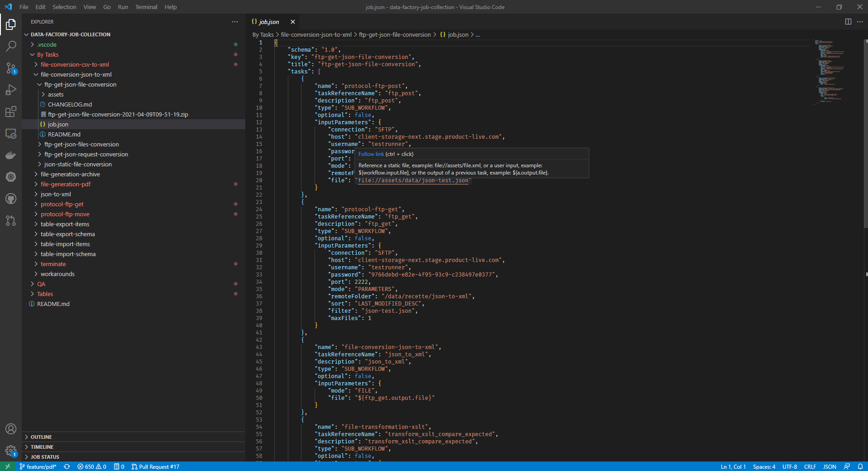Collapse the By Tasks folder
Image resolution: width=868 pixels, height=471 pixels.
pyautogui.click(x=48, y=54)
